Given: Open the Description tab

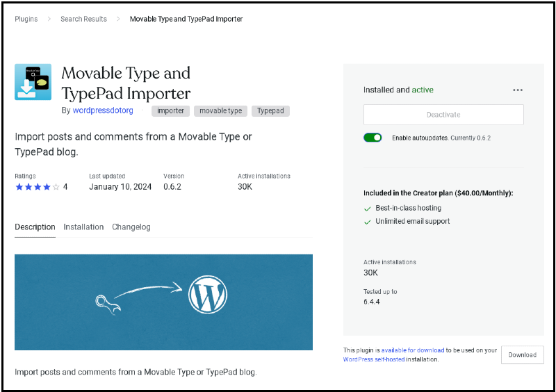Looking at the screenshot, I should [x=35, y=227].
